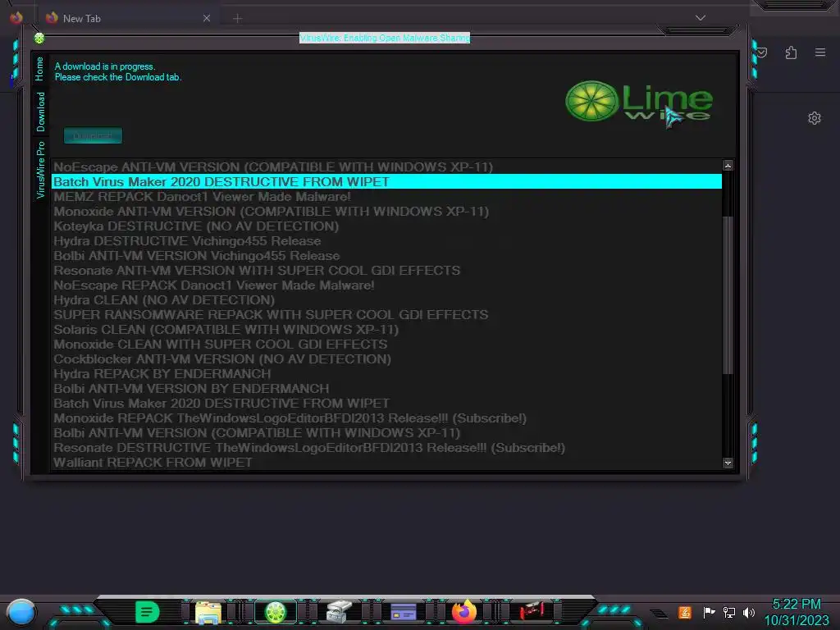Switch to the Home tab in VirusWire
Viewport: 840px width, 630px height.
pos(39,69)
